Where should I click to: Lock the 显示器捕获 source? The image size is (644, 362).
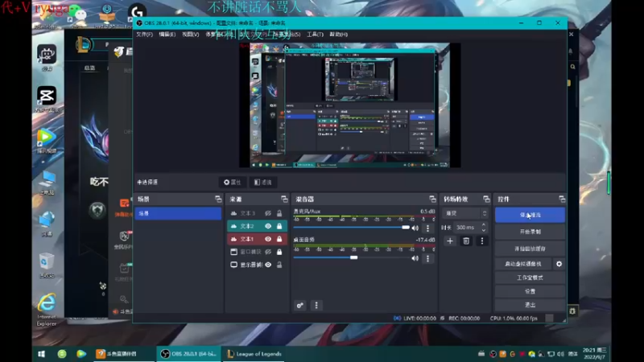pos(279,265)
